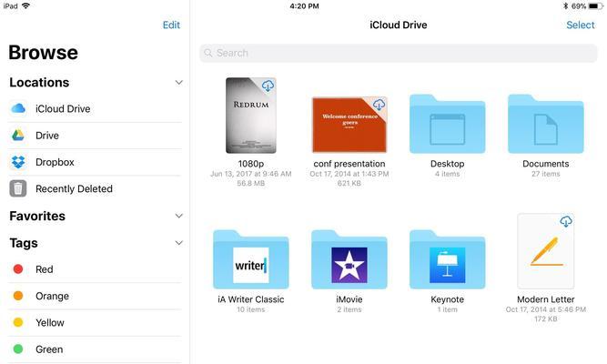Image resolution: width=607 pixels, height=364 pixels.
Task: Collapse the Locations section chevron
Action: [179, 83]
